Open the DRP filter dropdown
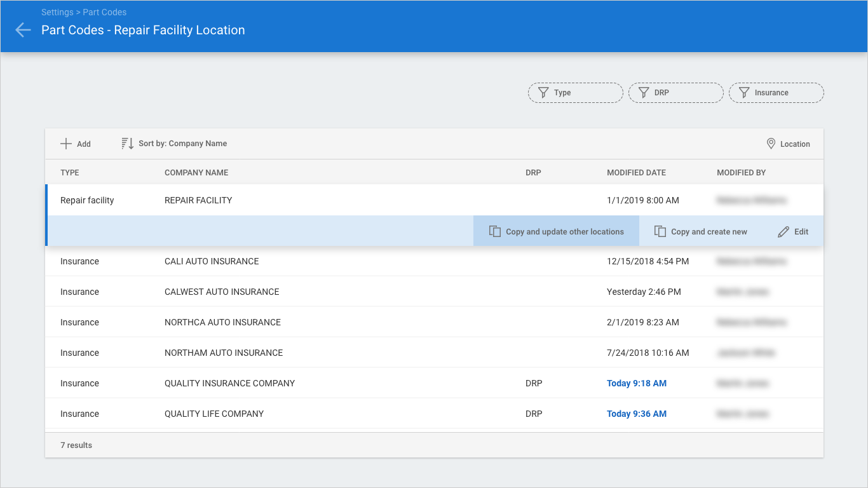The image size is (868, 488). click(675, 93)
